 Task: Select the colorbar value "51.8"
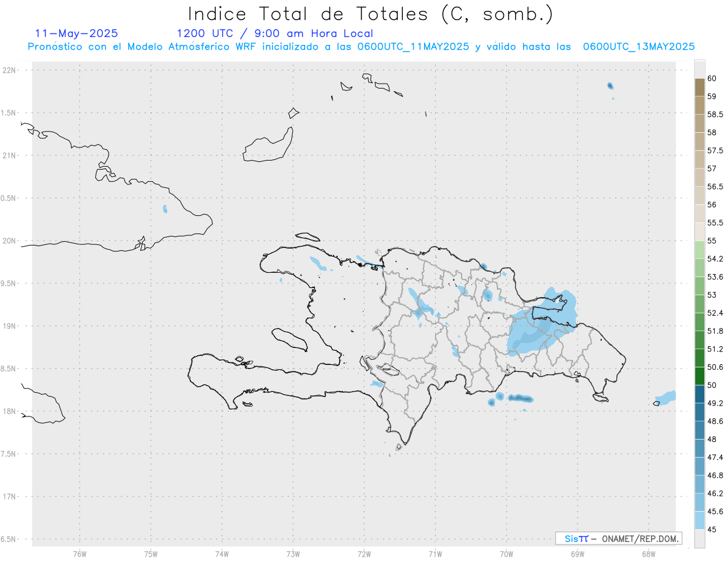(715, 331)
